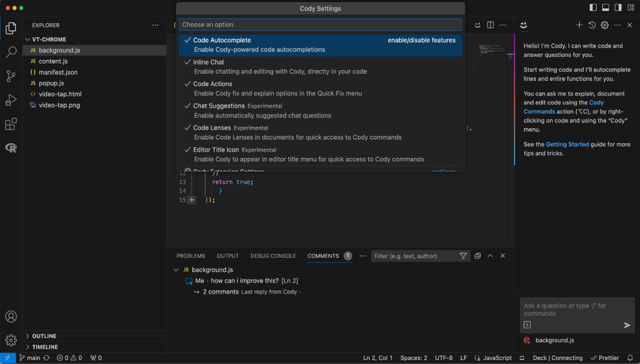Toggle Inline Chat option

(x=320, y=67)
